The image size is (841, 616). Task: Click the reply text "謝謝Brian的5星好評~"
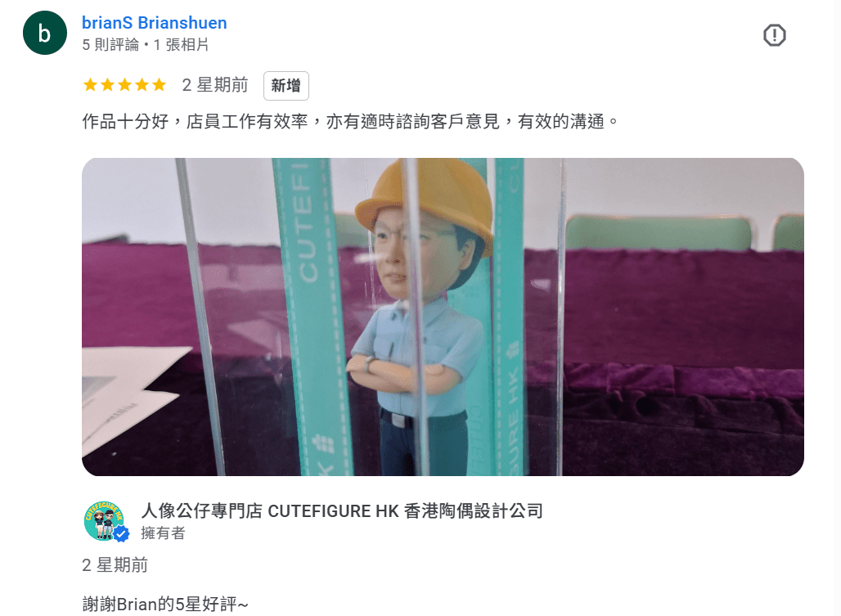coord(165,605)
